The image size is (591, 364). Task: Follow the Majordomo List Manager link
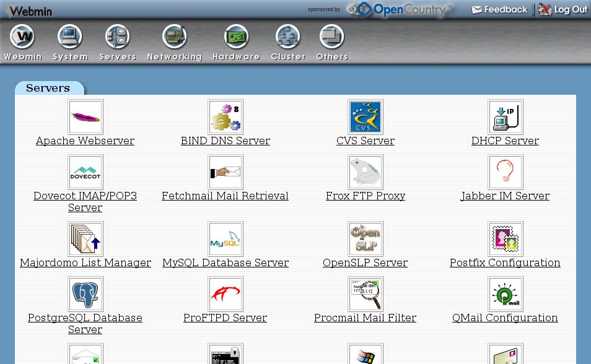tap(85, 263)
